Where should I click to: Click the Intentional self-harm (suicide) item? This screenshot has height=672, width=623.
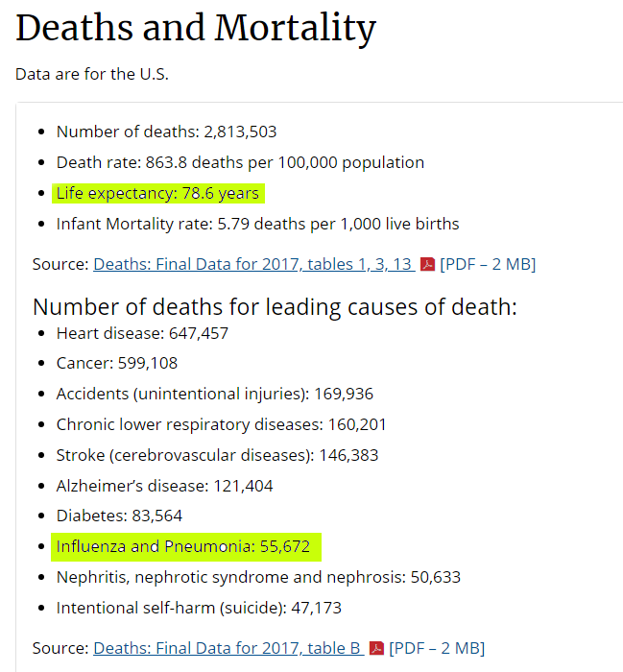(199, 608)
